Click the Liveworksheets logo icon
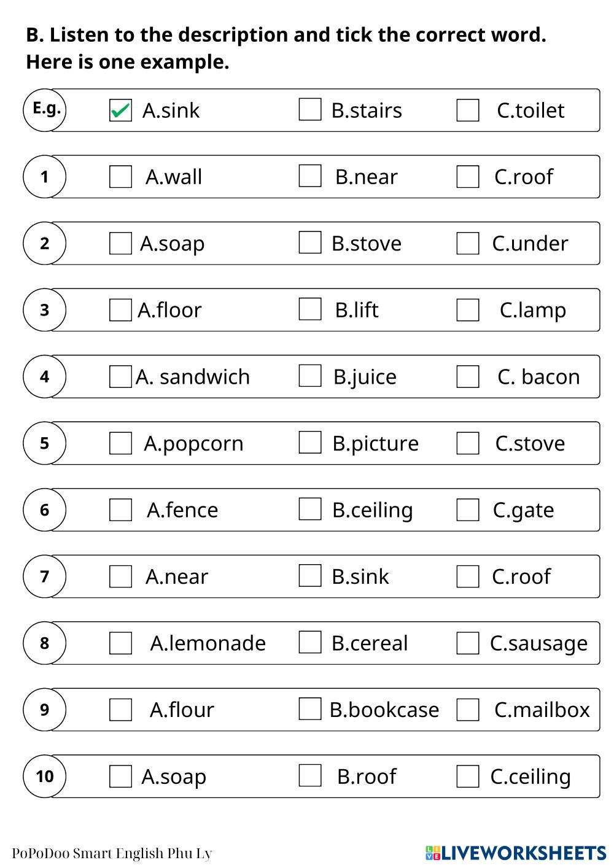 pyautogui.click(x=433, y=853)
